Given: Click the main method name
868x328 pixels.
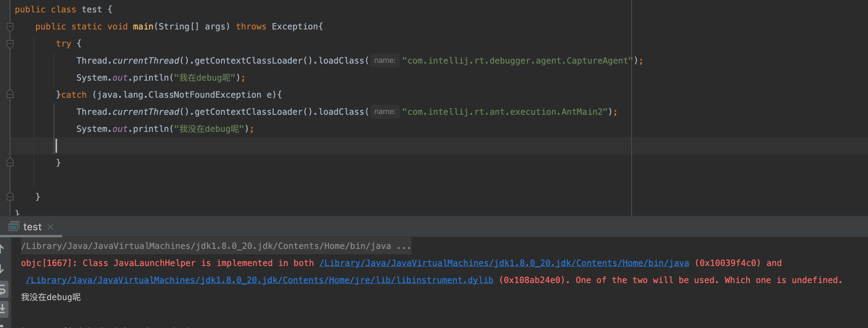Looking at the screenshot, I should pyautogui.click(x=143, y=27).
